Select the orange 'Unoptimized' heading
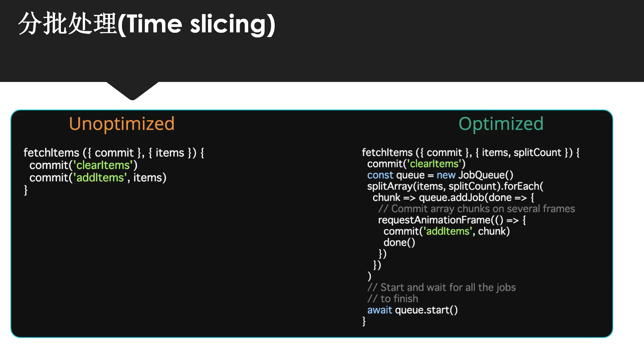Screen dimensions: 644x348 (x=121, y=124)
